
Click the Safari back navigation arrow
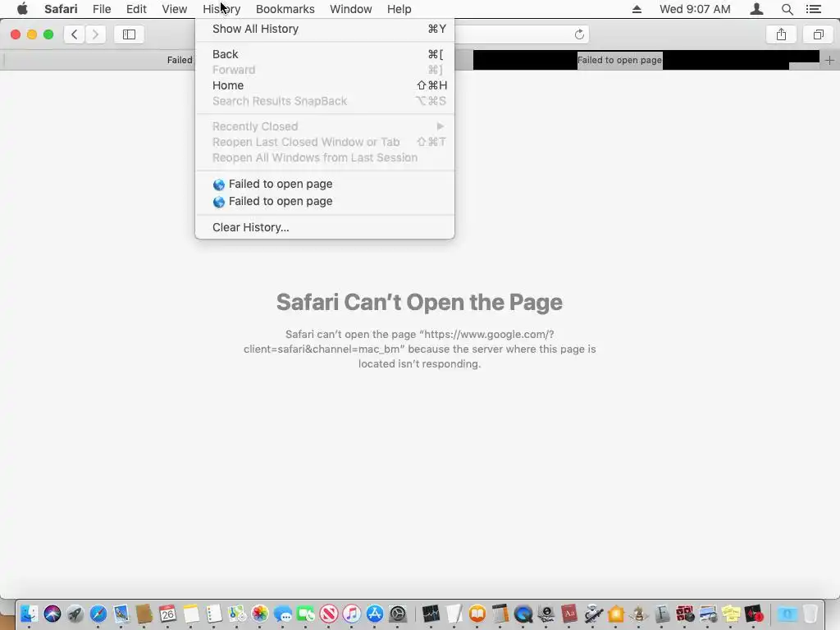pyautogui.click(x=74, y=34)
